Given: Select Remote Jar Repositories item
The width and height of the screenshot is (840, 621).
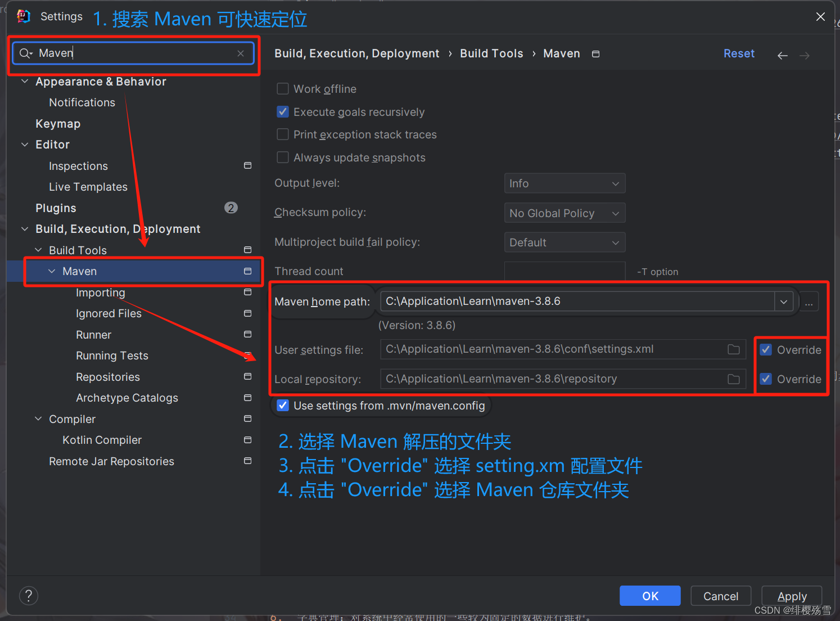Looking at the screenshot, I should coord(111,461).
